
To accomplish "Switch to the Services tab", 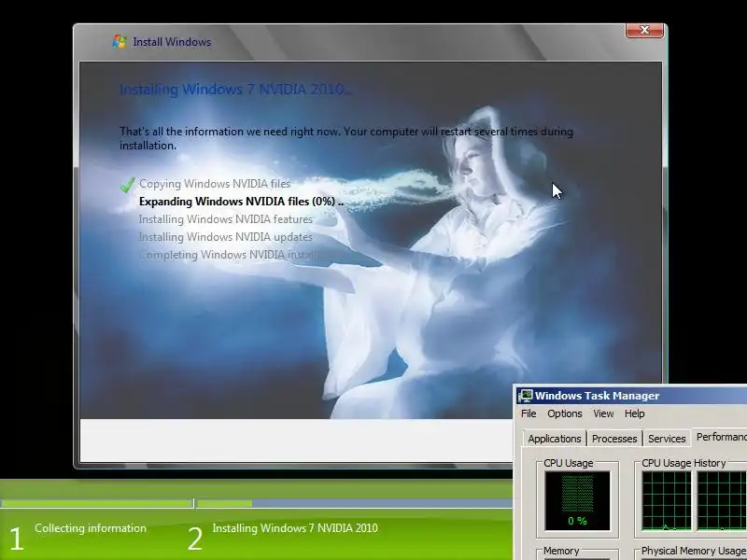I will point(667,439).
